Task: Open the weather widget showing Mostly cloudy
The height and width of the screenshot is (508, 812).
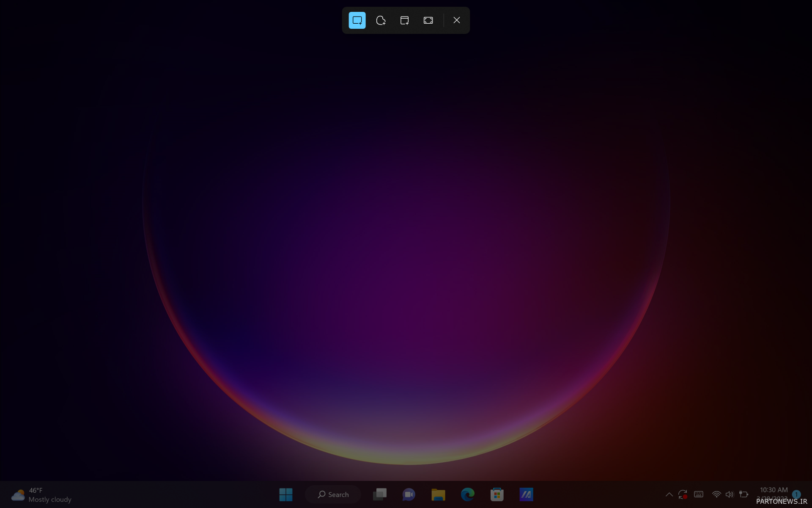Action: (x=41, y=495)
